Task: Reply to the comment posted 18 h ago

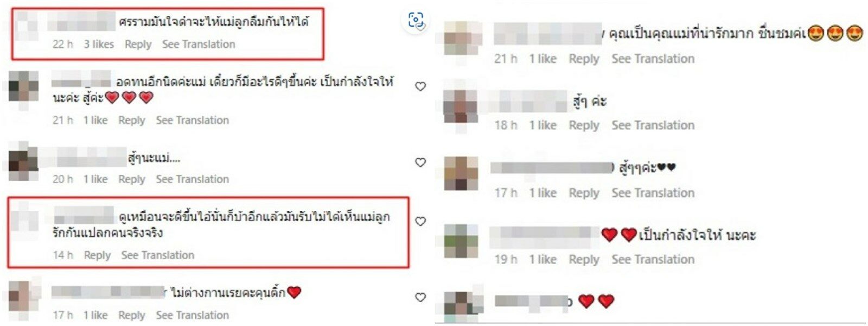Action: pyautogui.click(x=584, y=126)
